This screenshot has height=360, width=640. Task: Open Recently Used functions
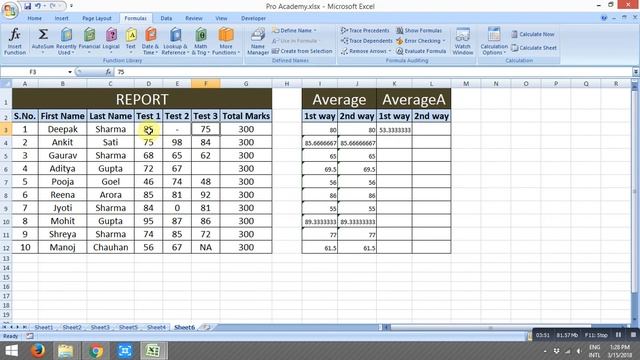66,41
